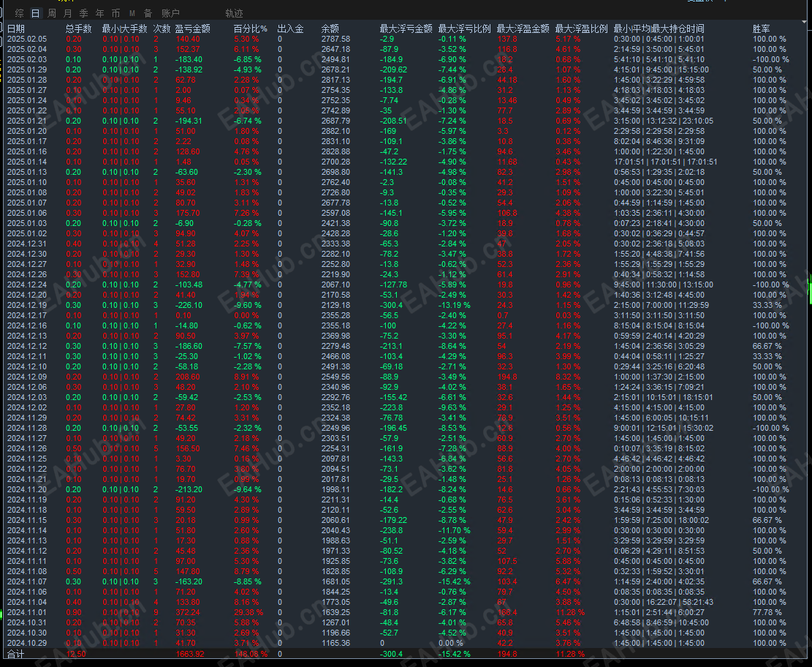The image size is (812, 667).
Task: Click the 百分比% column header
Action: click(x=251, y=29)
